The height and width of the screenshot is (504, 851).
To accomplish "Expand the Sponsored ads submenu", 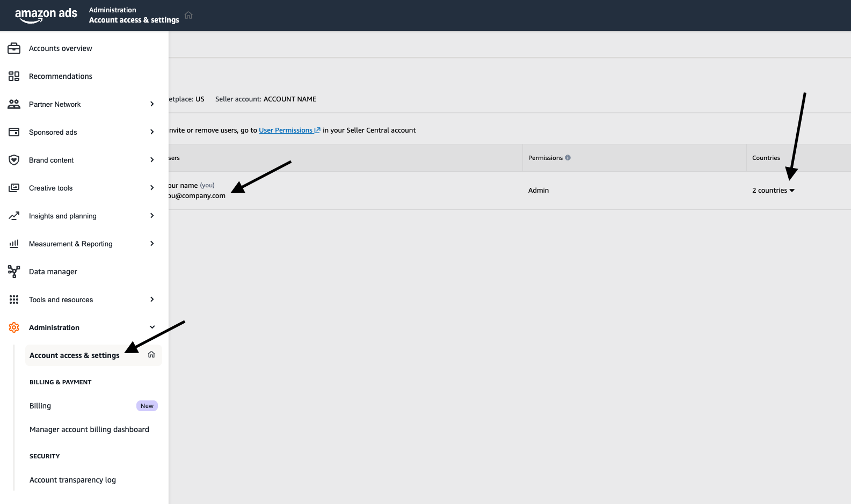I will (152, 132).
